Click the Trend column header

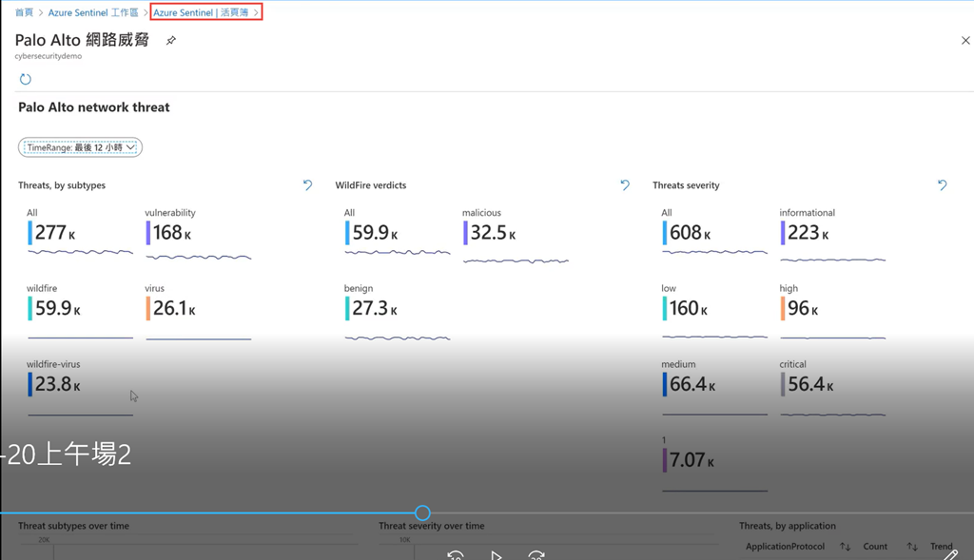tap(941, 547)
